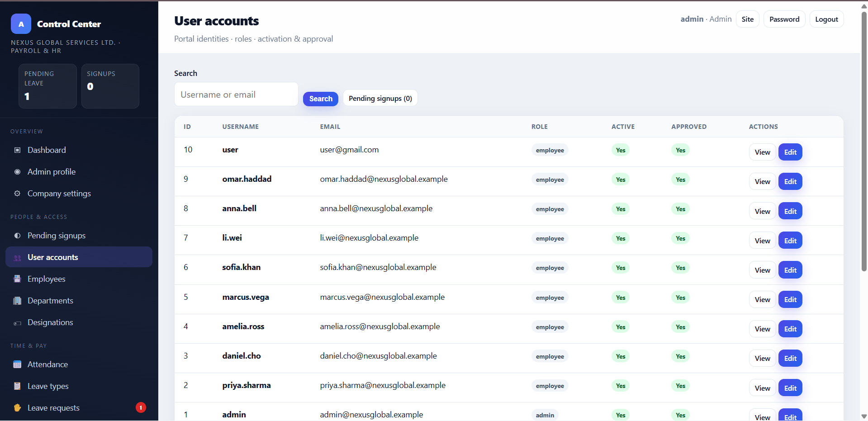This screenshot has width=868, height=421.
Task: Select the User accounts sidebar icon
Action: [17, 257]
